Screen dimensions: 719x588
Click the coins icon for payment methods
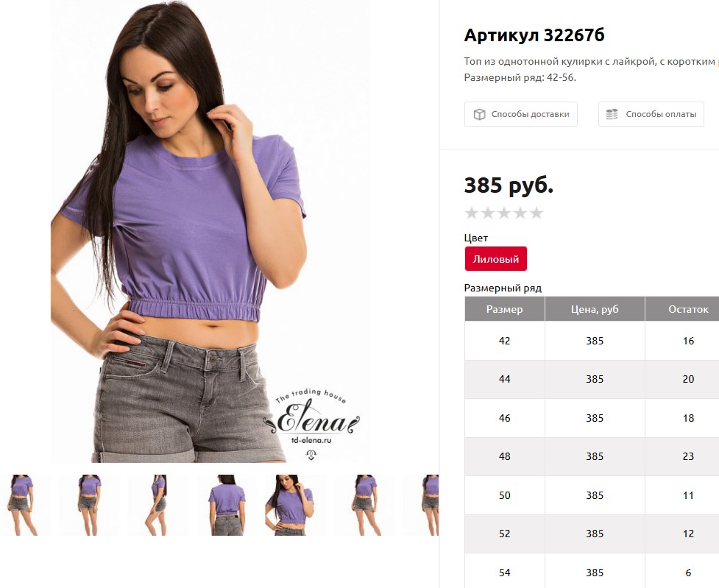pyautogui.click(x=612, y=114)
